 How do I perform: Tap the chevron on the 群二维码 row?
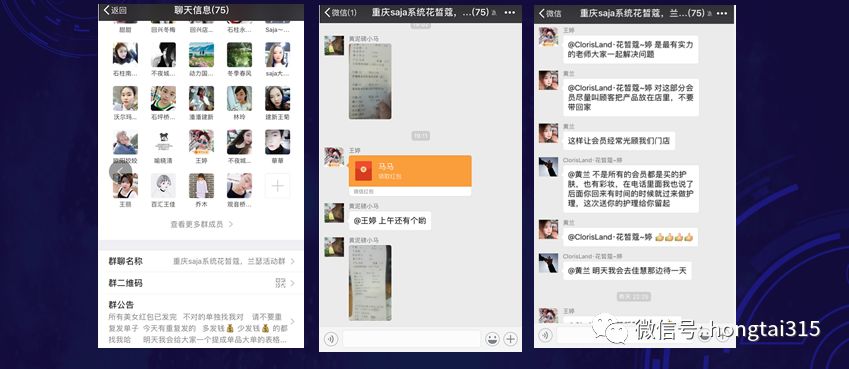point(293,283)
